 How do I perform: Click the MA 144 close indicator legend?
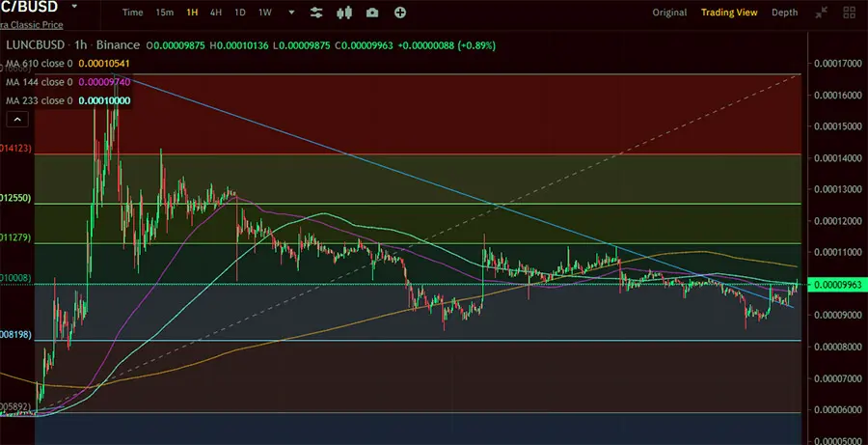(40, 82)
